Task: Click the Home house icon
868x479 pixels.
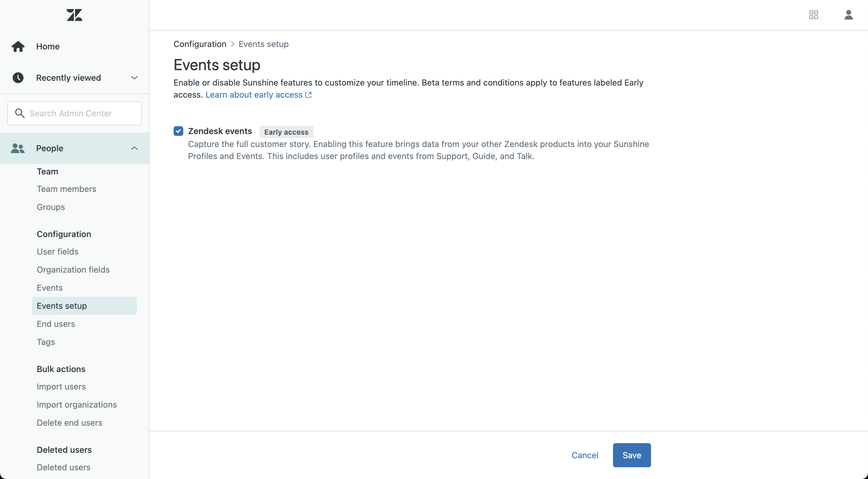Action: click(x=18, y=46)
